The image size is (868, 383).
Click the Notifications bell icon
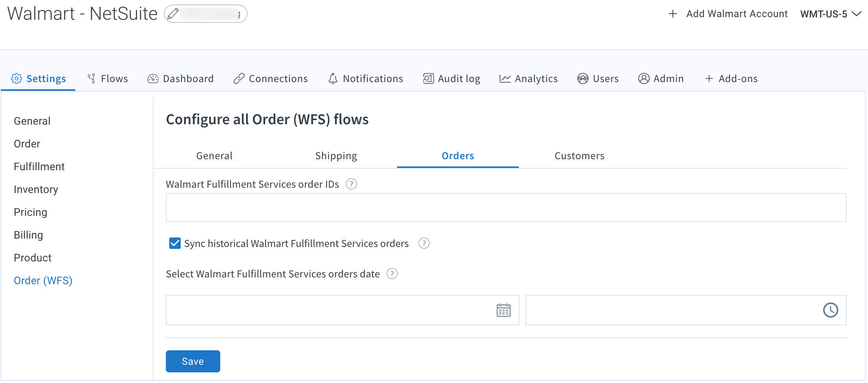pos(333,78)
